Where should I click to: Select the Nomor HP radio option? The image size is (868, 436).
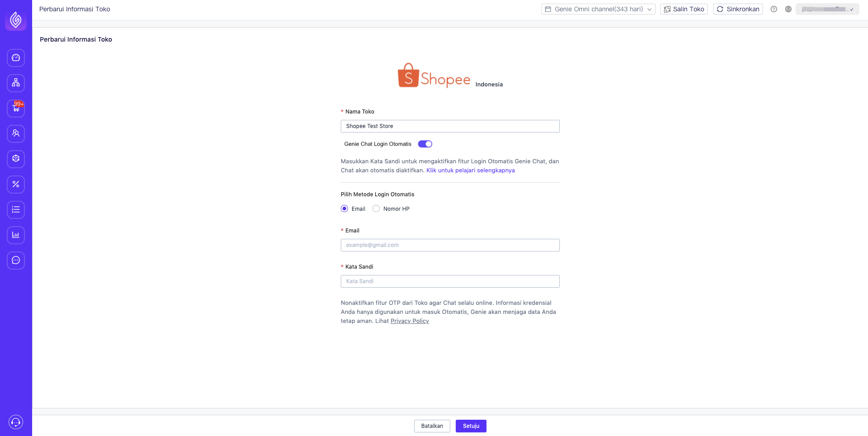376,209
